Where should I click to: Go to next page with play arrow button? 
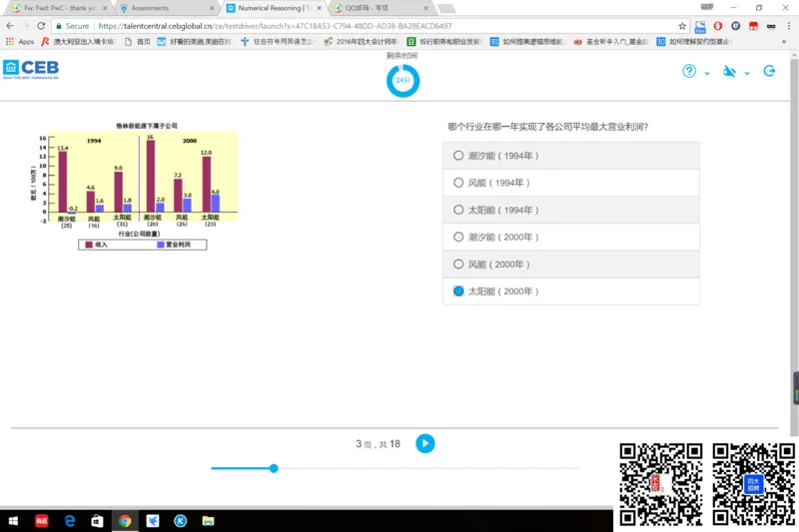[x=425, y=443]
